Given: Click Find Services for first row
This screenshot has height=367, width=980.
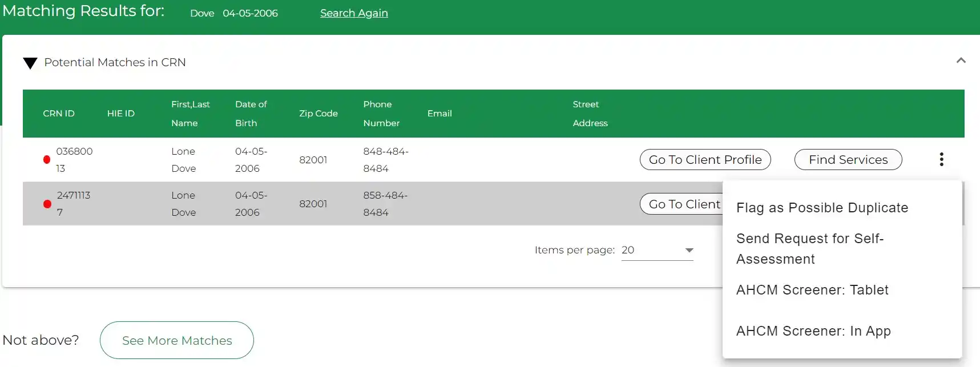Looking at the screenshot, I should (x=848, y=160).
